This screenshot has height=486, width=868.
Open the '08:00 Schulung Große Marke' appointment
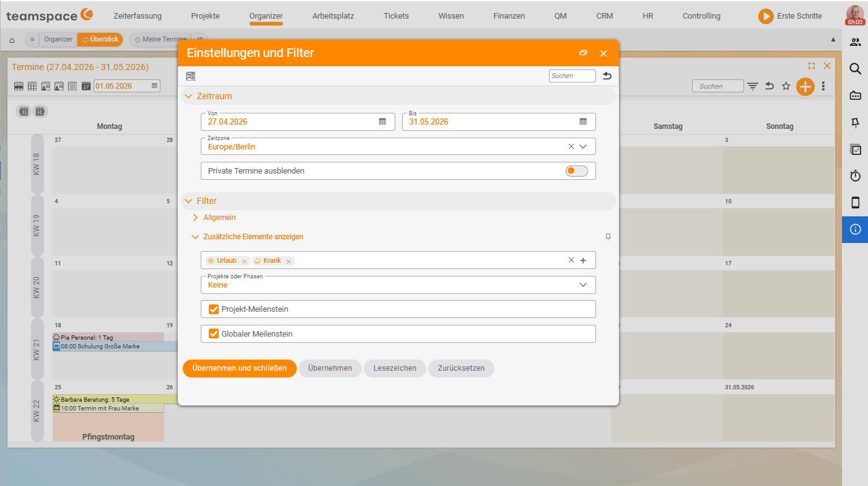pyautogui.click(x=115, y=347)
